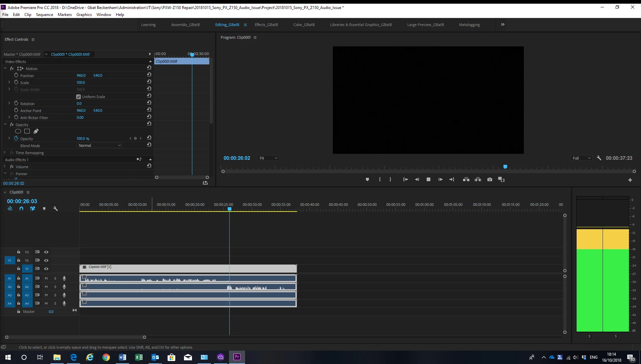Open Timeline Display Settings wrench
The image size is (641, 364).
tap(55, 209)
